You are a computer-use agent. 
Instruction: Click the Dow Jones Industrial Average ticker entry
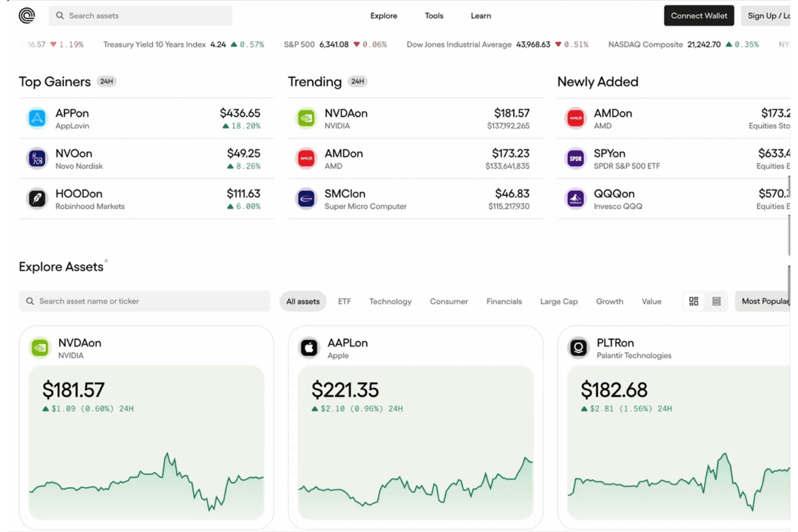498,44
